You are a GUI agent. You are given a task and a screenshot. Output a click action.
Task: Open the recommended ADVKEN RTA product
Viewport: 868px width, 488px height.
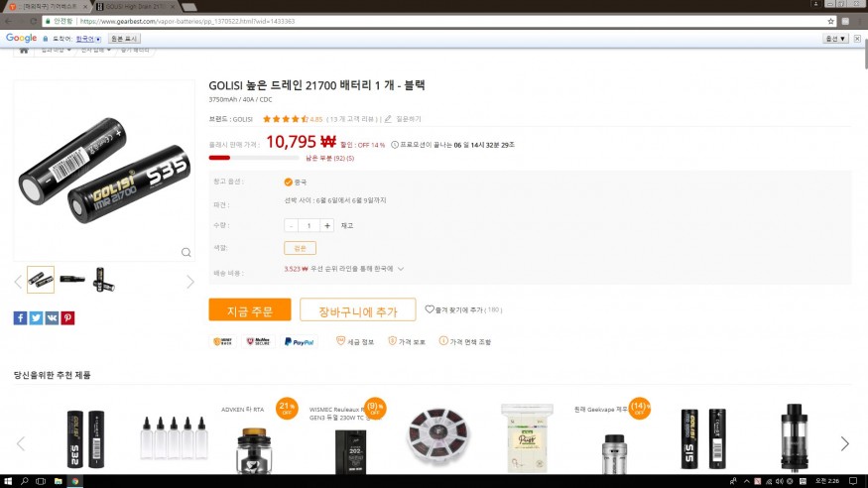pyautogui.click(x=253, y=449)
